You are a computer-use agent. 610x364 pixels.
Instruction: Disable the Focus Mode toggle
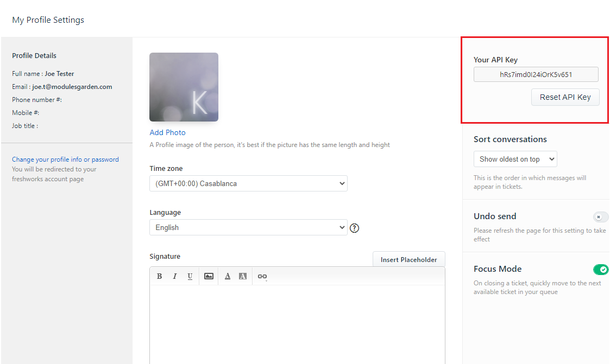600,269
